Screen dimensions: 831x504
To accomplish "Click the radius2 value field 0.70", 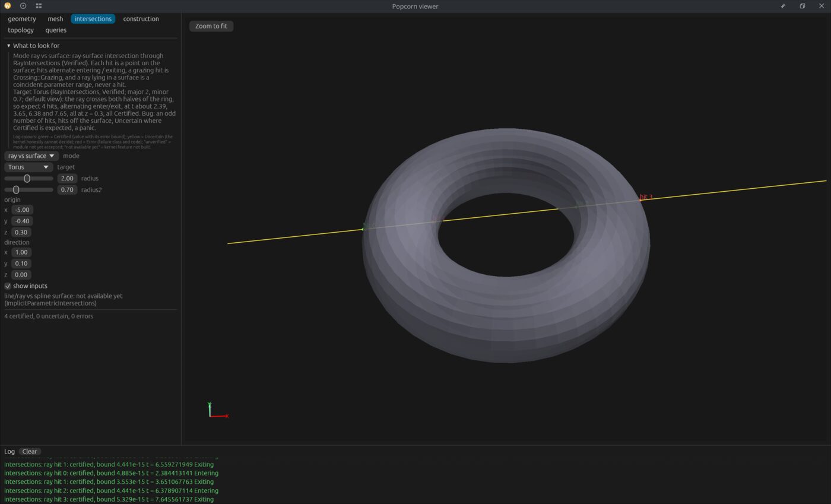I will click(67, 190).
